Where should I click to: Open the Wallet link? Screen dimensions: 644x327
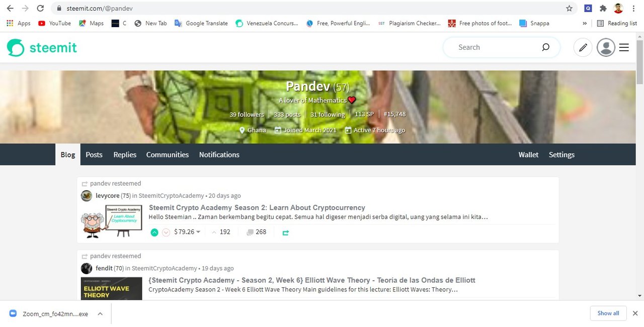tap(528, 154)
